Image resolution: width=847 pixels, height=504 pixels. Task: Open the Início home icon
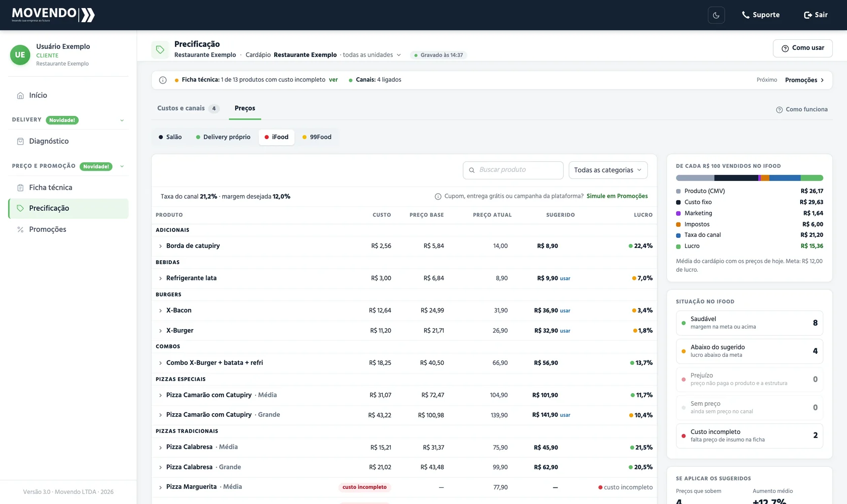20,95
